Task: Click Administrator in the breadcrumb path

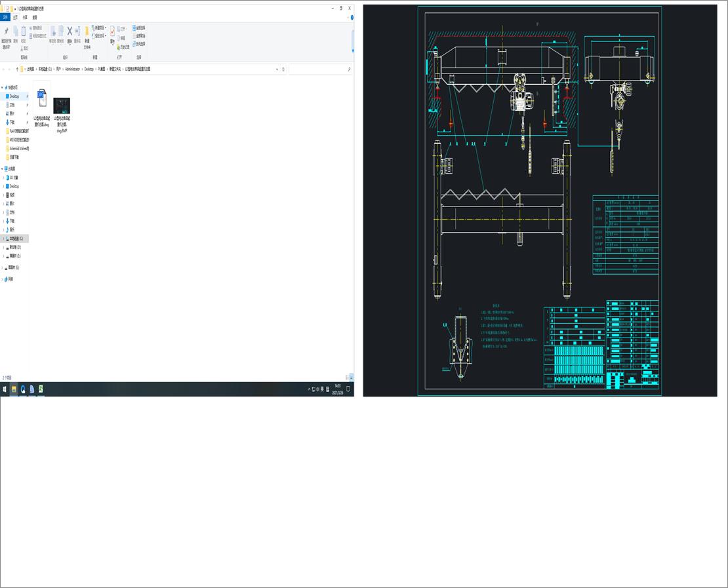Action: click(x=72, y=69)
